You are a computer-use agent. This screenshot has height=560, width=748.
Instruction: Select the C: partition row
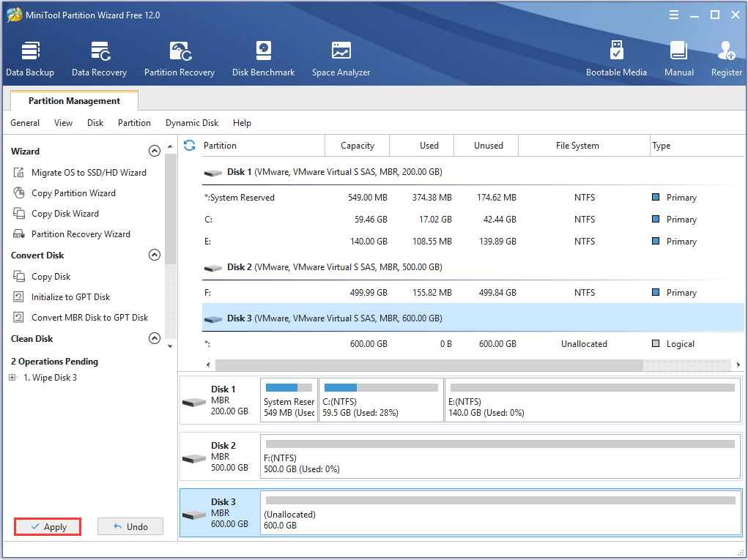[473, 219]
